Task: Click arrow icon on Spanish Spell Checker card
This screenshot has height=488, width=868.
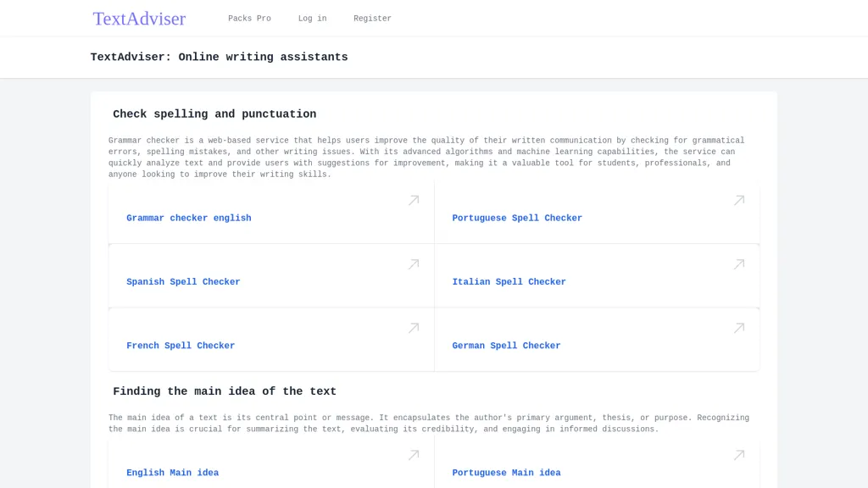Action: (414, 264)
